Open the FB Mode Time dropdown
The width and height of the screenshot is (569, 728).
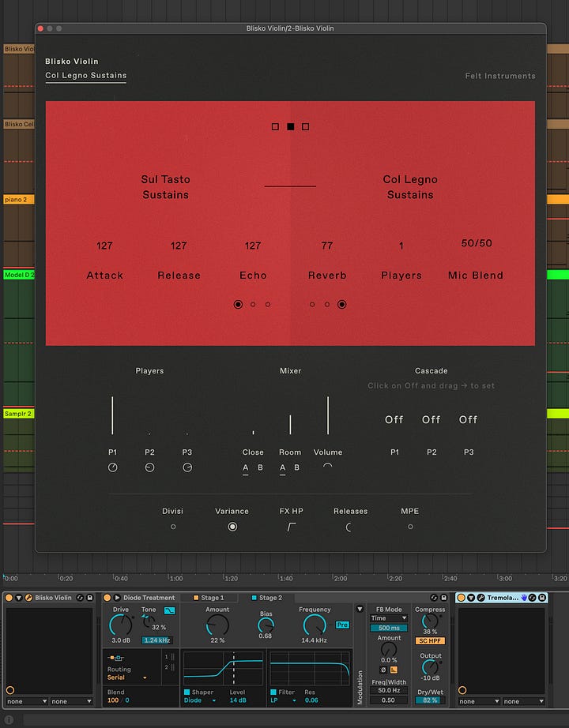point(389,618)
